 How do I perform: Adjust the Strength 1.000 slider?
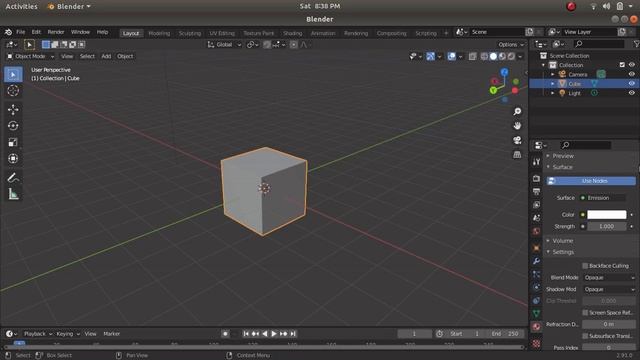click(607, 227)
